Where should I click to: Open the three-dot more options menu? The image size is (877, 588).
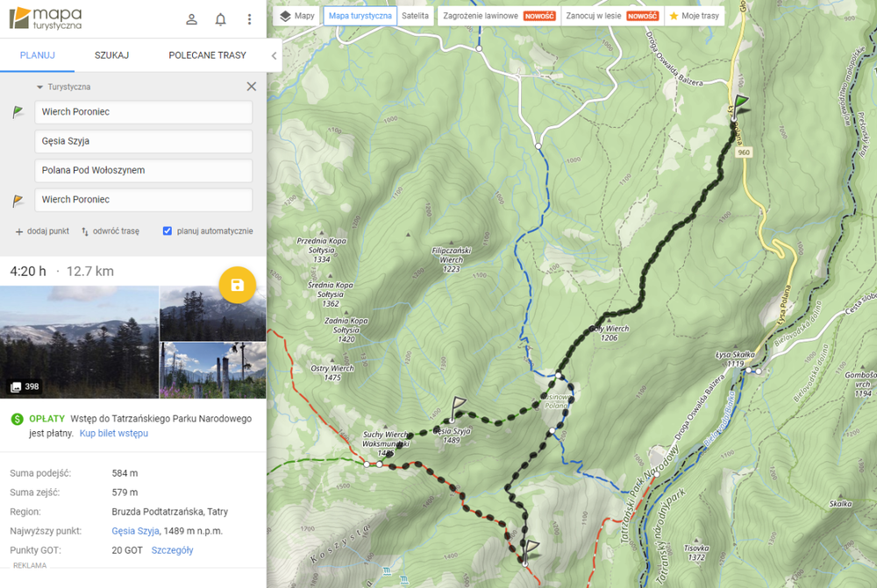(x=249, y=19)
